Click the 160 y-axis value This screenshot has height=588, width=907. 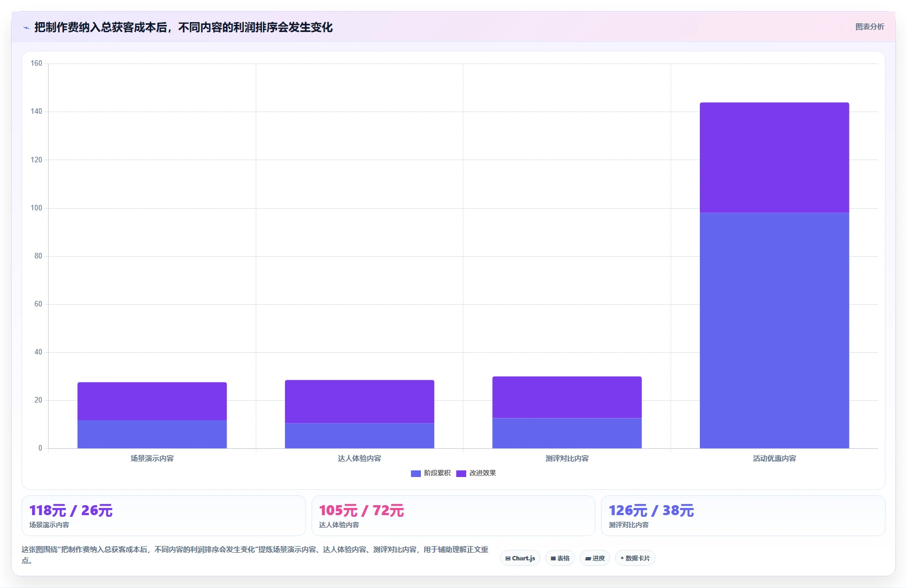[x=36, y=63]
